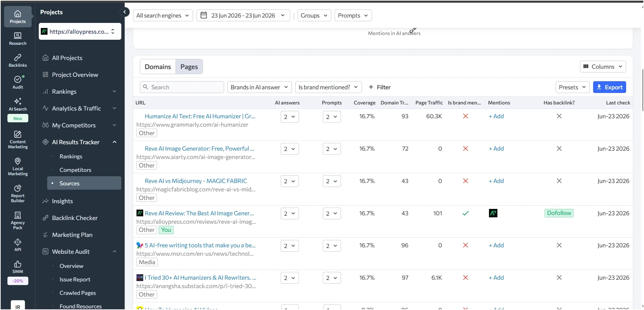Click the magnifier icon in the search box
Image resolution: width=644 pixels, height=310 pixels.
(146, 87)
